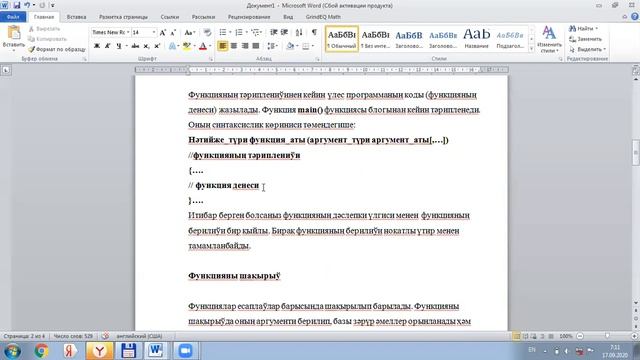Open the Zoom app icon on taskbar

[x=185, y=351]
